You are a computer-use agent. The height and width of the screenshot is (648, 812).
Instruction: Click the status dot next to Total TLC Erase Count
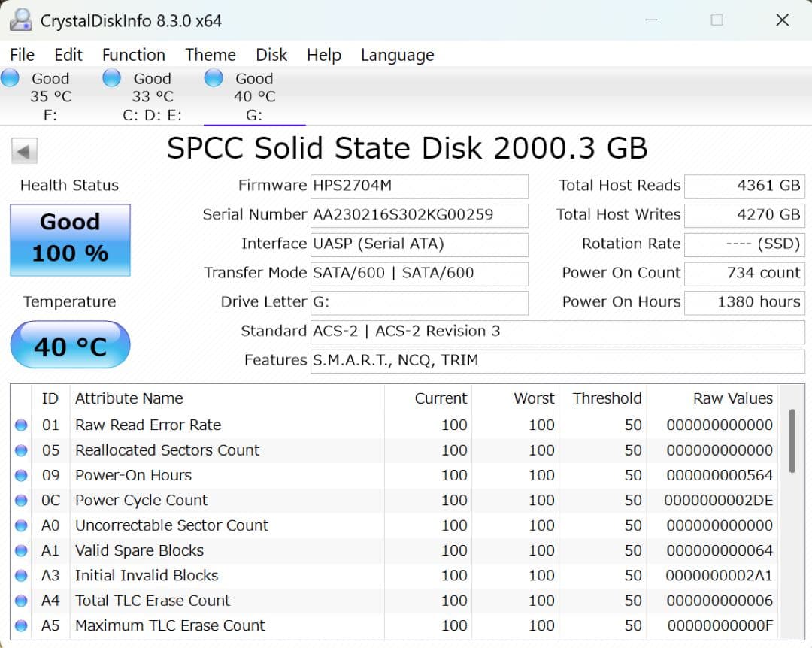point(21,601)
